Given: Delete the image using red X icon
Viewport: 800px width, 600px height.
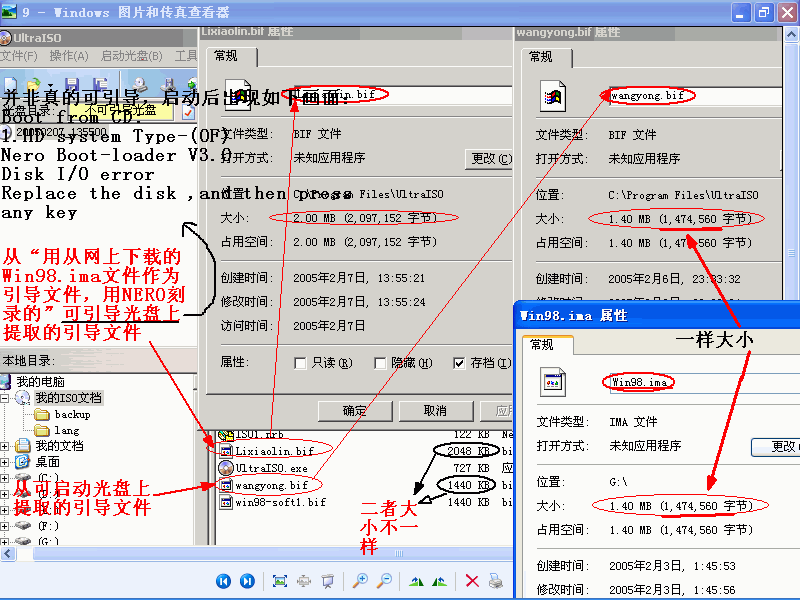Looking at the screenshot, I should point(472,581).
